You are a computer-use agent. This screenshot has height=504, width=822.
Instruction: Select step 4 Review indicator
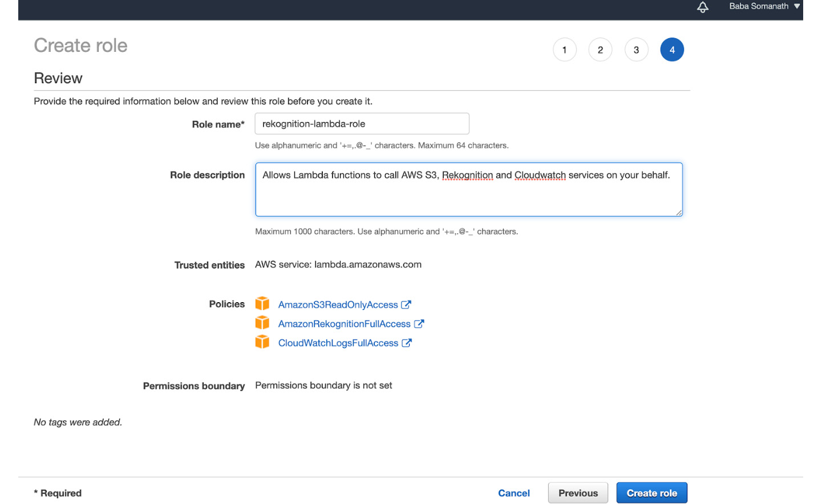click(672, 50)
